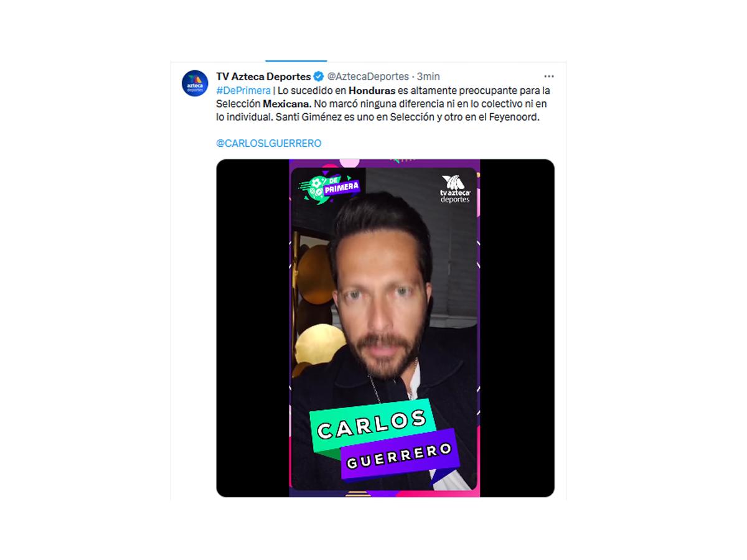Click the tv azteca deportes watermark logo
Image resolution: width=747 pixels, height=560 pixels.
point(456,189)
